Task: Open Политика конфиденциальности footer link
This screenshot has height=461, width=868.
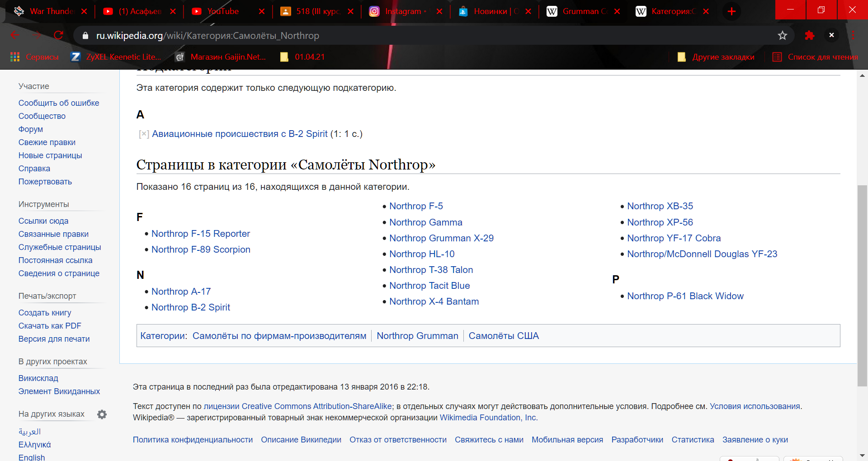Action: [x=193, y=440]
